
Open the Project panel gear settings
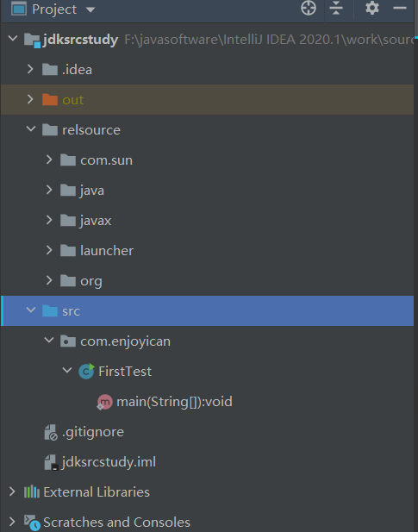(372, 8)
